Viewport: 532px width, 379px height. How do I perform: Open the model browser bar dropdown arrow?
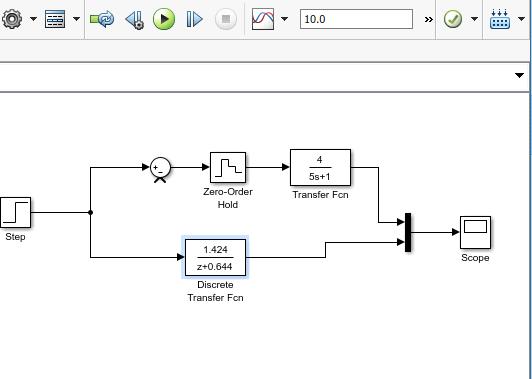(519, 75)
